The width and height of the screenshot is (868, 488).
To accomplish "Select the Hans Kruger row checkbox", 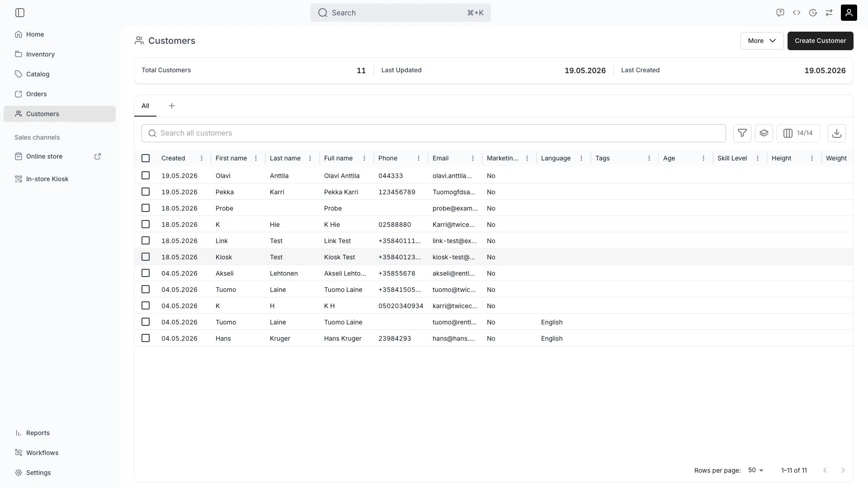I will click(x=146, y=338).
